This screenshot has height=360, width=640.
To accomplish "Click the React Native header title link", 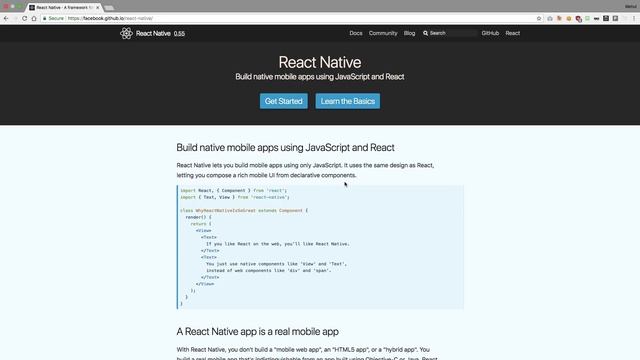I will [x=153, y=33].
